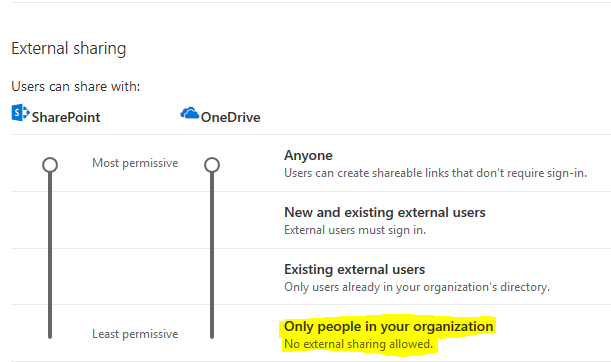Select Existing external users heading
611x362 pixels.
[x=355, y=269]
